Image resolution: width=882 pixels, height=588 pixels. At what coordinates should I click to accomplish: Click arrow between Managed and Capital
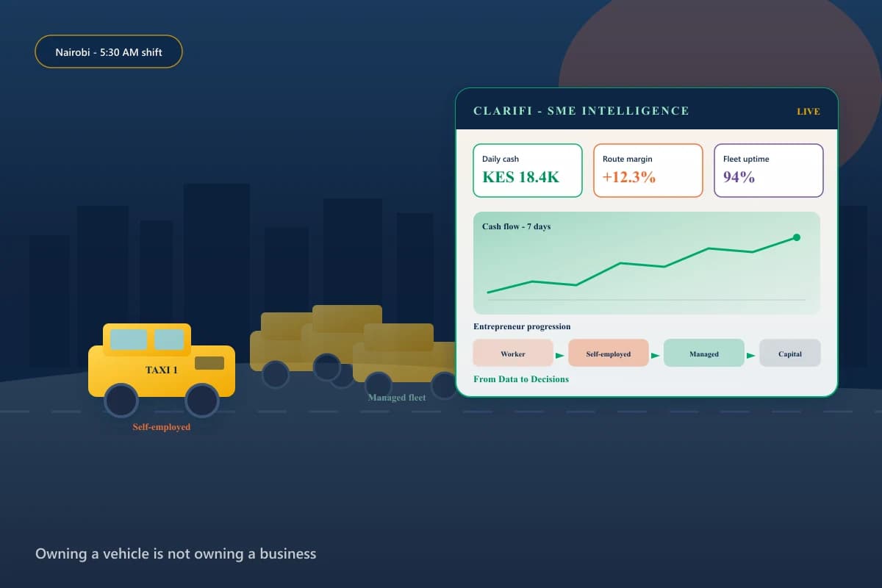751,356
